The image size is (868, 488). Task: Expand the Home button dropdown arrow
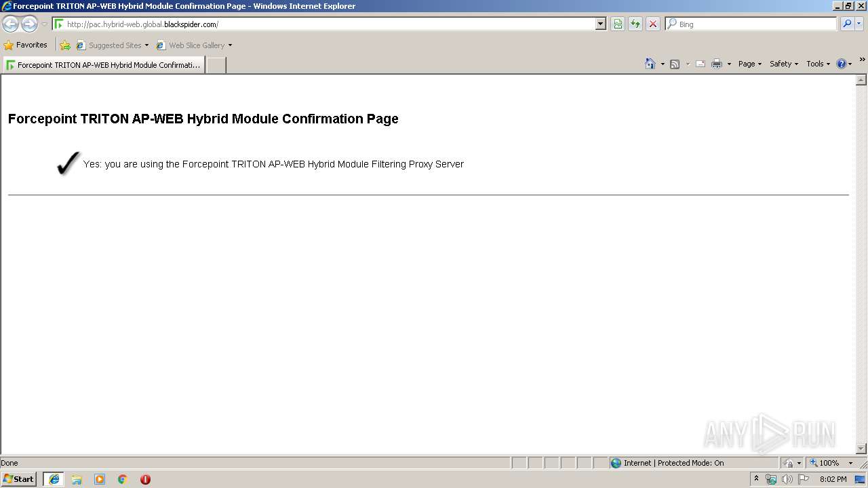tap(663, 64)
